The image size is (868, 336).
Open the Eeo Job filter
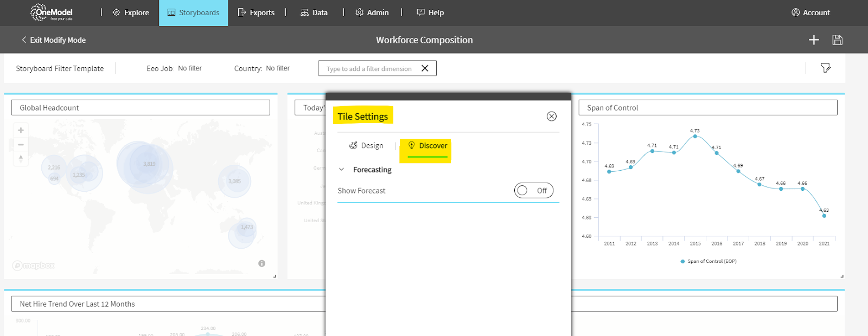(174, 68)
